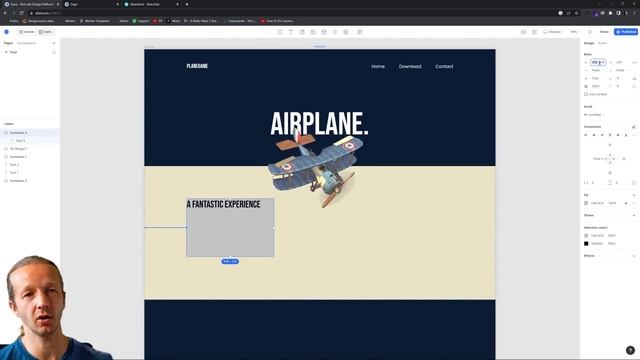Select the Container 1 layer

click(30, 157)
